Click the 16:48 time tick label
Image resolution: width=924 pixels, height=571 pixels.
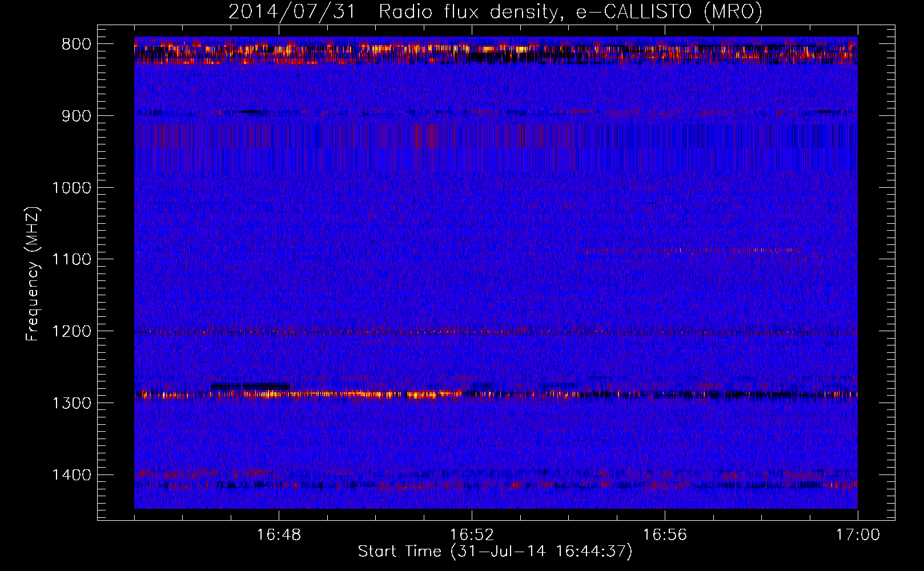[279, 535]
